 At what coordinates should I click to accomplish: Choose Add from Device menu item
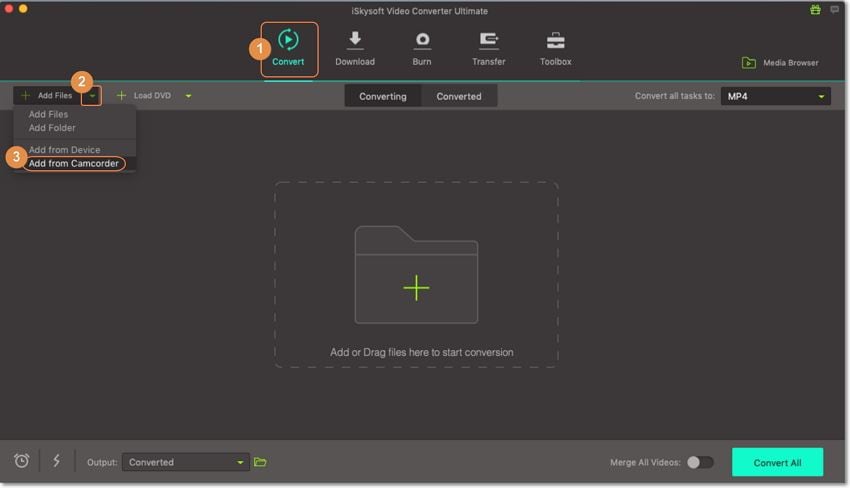pos(64,150)
